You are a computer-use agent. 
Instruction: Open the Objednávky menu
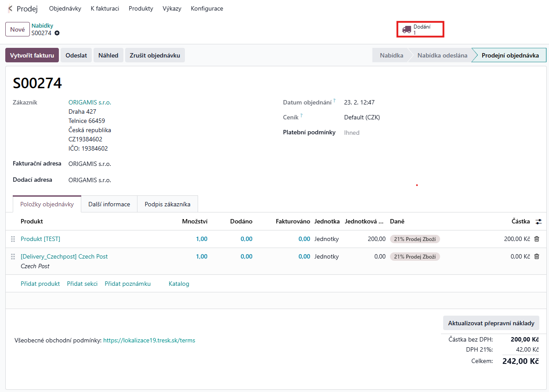[x=65, y=9]
